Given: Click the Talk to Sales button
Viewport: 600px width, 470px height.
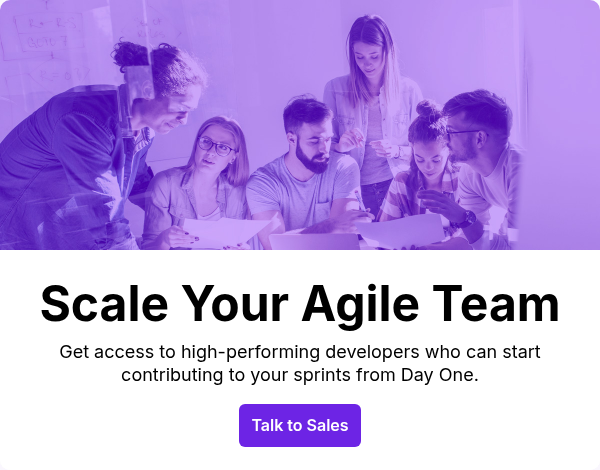Looking at the screenshot, I should [x=300, y=425].
